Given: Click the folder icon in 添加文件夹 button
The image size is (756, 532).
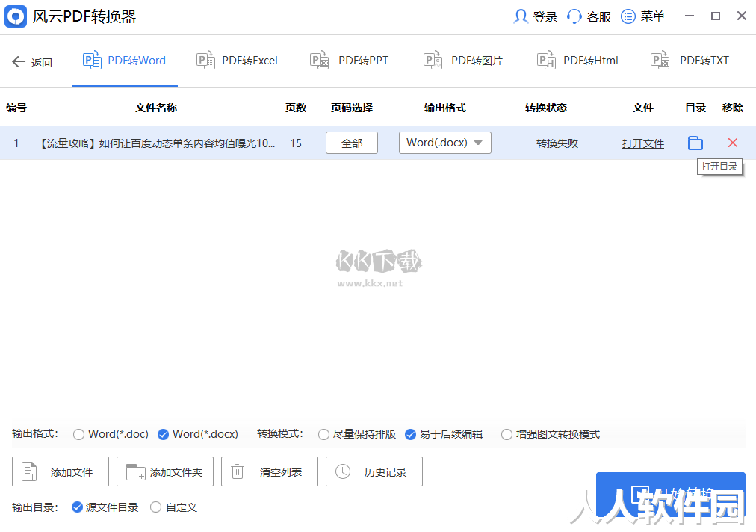Looking at the screenshot, I should point(135,471).
